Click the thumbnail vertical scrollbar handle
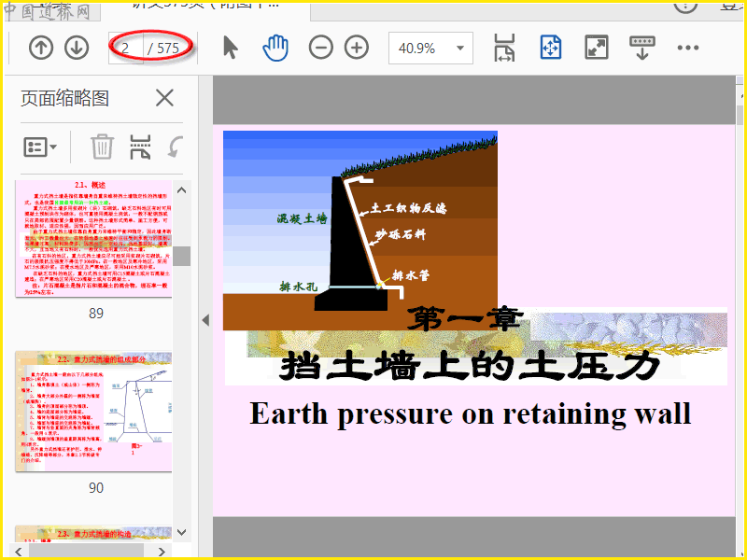The height and width of the screenshot is (560, 747). (x=181, y=256)
